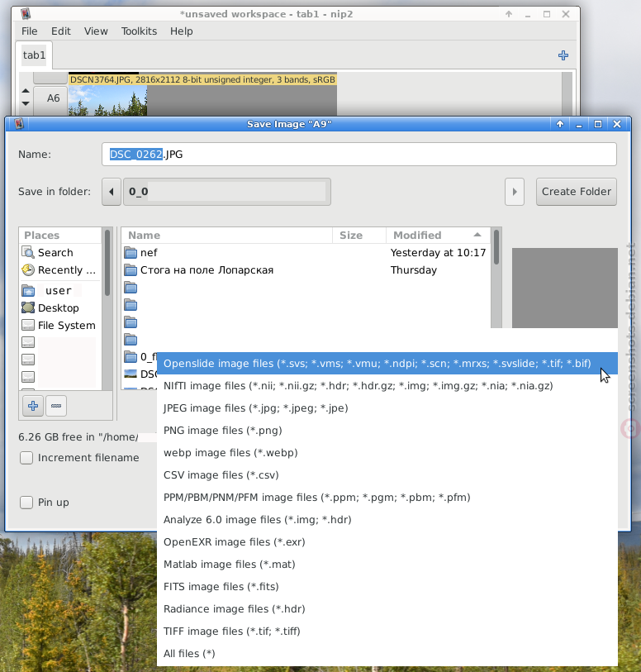Choose PNG image files filter

click(387, 431)
